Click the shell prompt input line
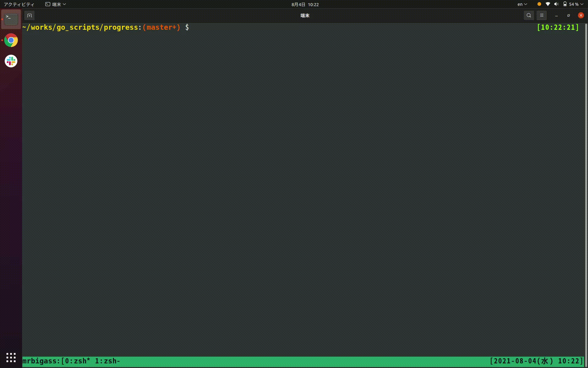 (x=214, y=27)
